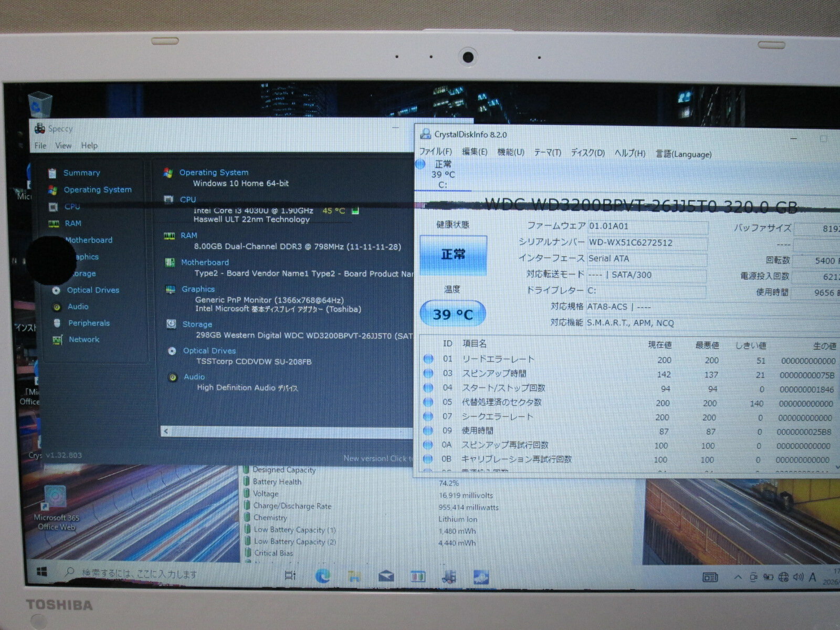This screenshot has width=840, height=630.
Task: Click the Optical Drives disc icon in sidebar
Action: (x=56, y=290)
